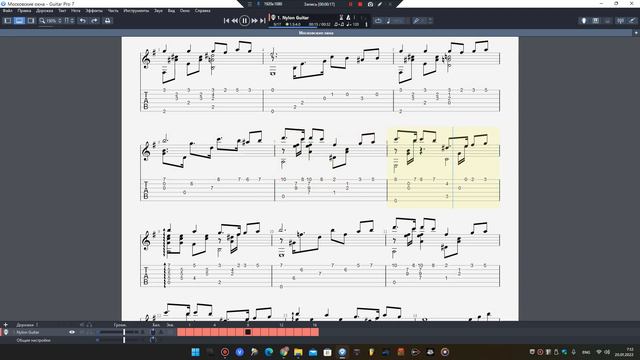Toggle visibility of the Nylon Guitar track

[x=72, y=332]
